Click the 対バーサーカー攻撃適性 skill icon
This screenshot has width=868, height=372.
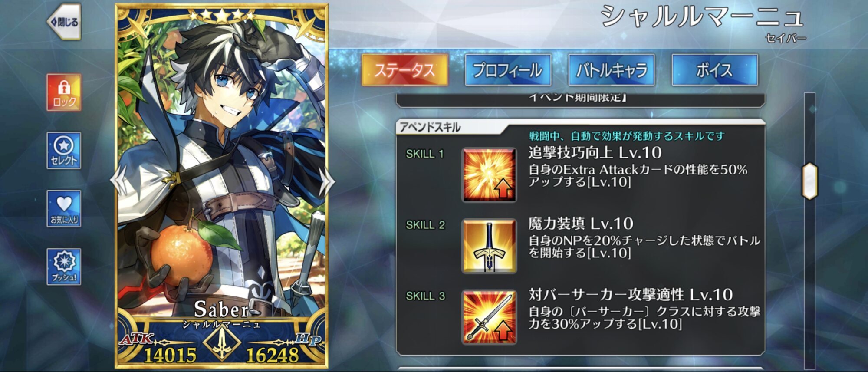(489, 317)
